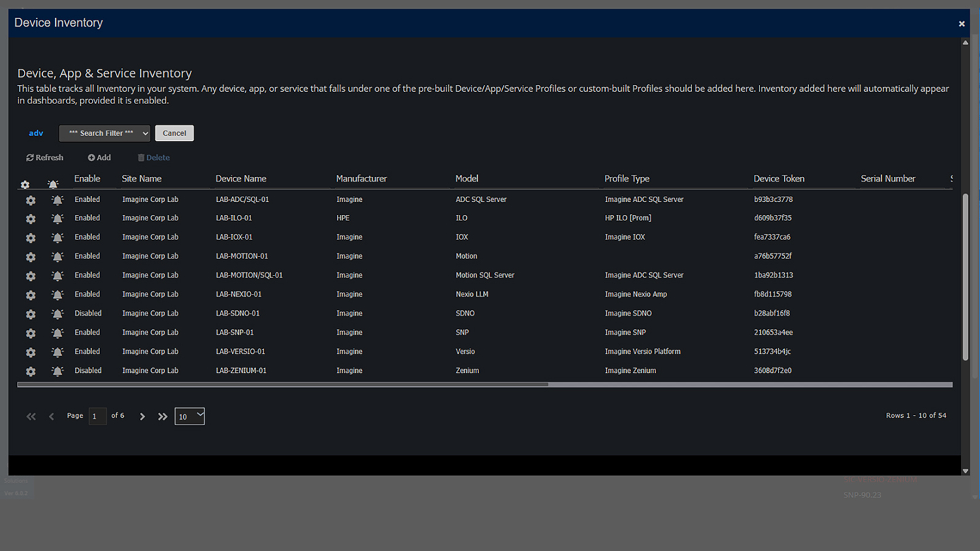Click alarm bell icon for LAB-MOTION-01
The width and height of the screenshot is (980, 551).
(58, 257)
